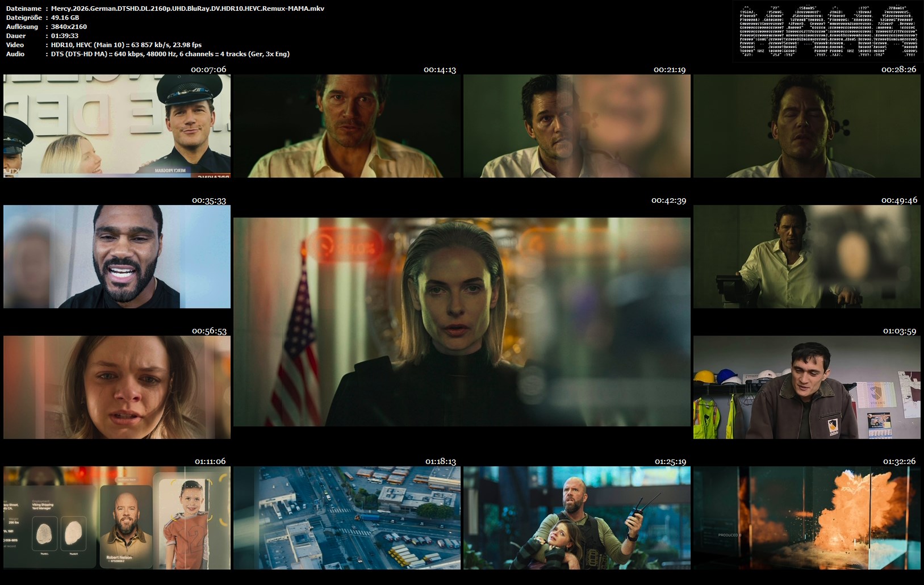Click the Dauer label

coord(16,36)
